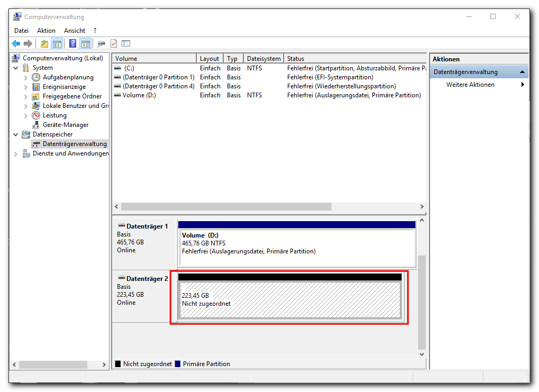Click the Lokale Benutzer users icon
The image size is (539, 392).
[36, 106]
